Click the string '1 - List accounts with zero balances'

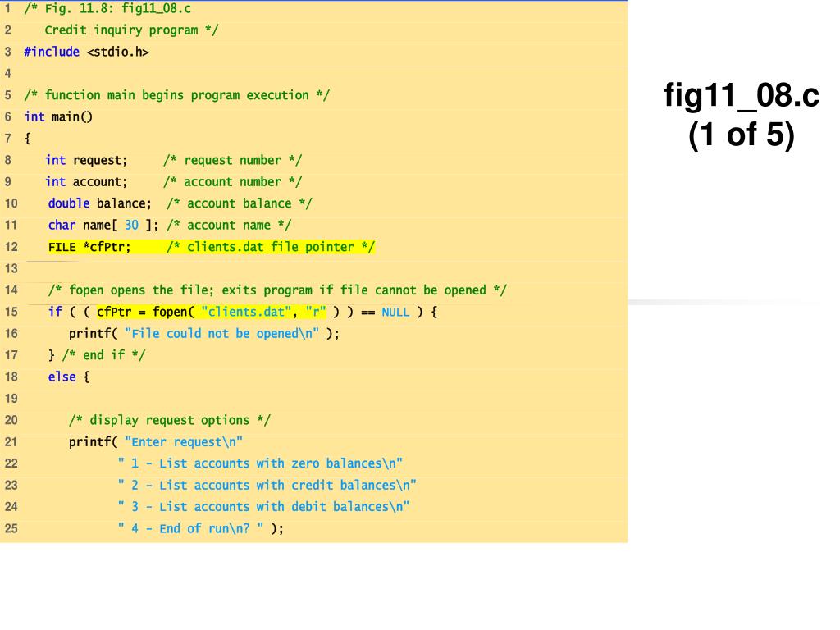pyautogui.click(x=257, y=463)
